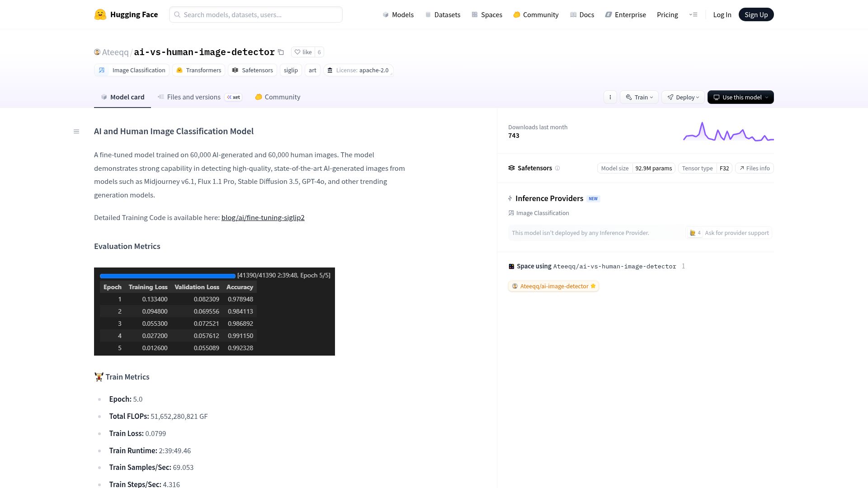
Task: Click the search magnifier icon
Action: [x=177, y=14]
